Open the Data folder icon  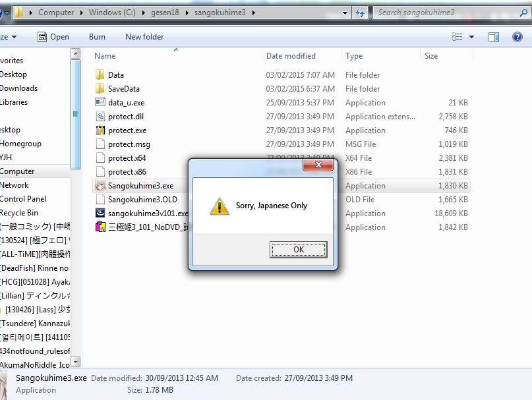(100, 75)
